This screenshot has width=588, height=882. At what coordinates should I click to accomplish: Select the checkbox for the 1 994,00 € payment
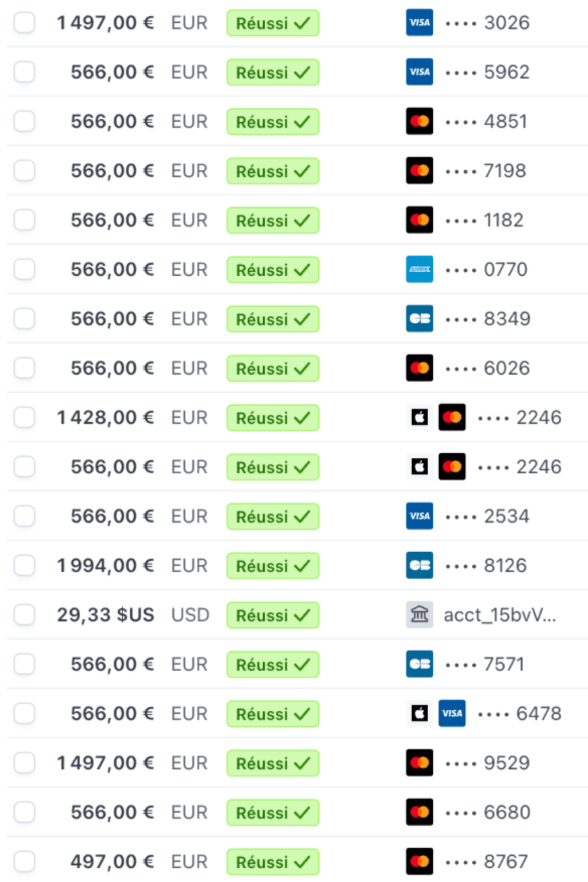coord(25,566)
